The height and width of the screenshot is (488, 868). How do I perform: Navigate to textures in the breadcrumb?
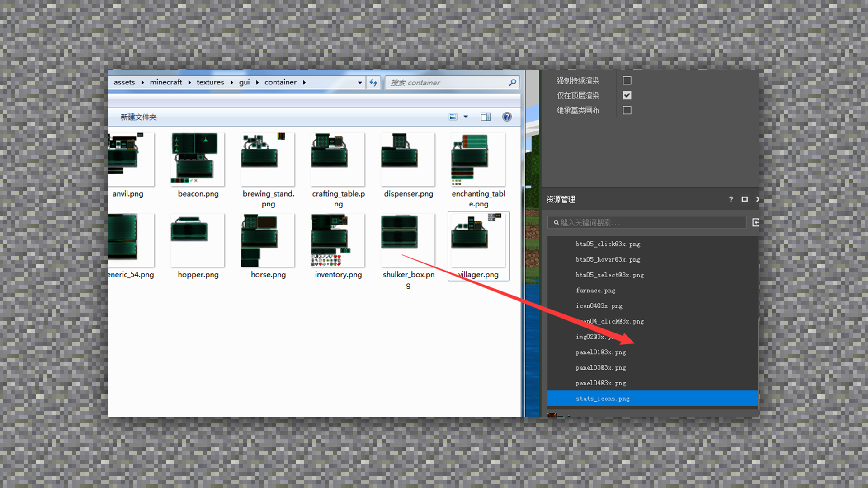click(x=210, y=82)
